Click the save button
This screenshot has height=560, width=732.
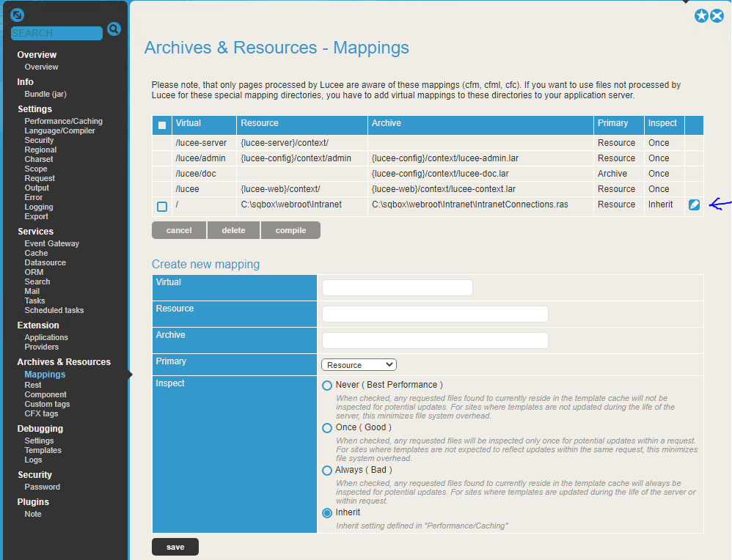(175, 547)
